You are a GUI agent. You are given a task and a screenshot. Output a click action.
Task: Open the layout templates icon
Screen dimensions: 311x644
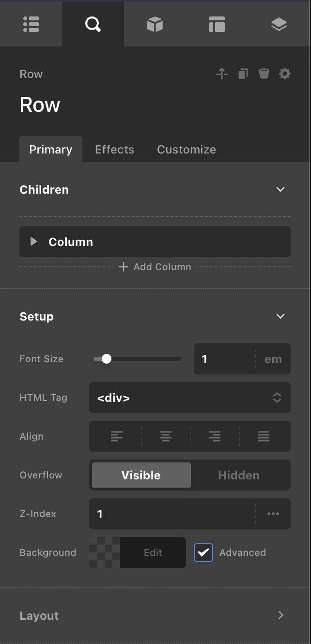(217, 24)
